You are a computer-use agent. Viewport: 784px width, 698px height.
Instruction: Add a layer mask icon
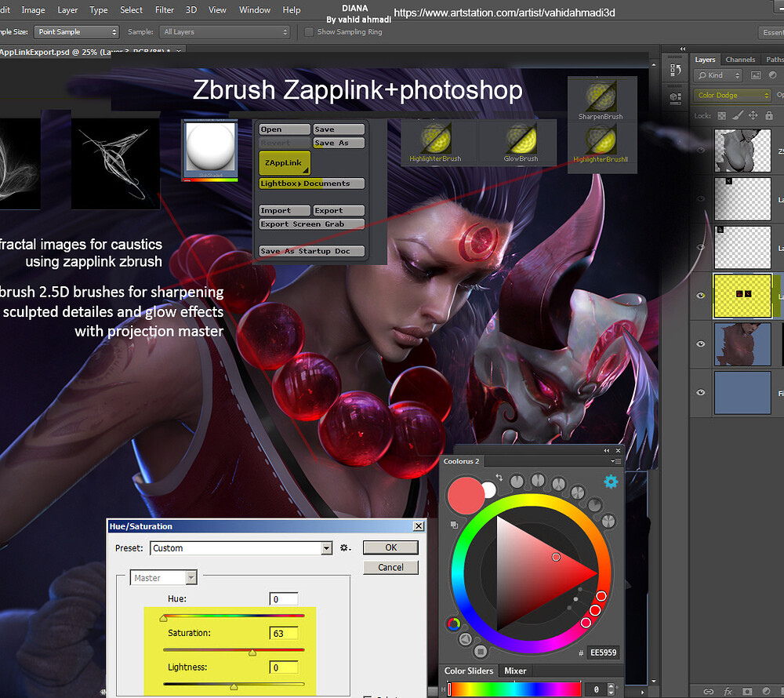tap(747, 692)
